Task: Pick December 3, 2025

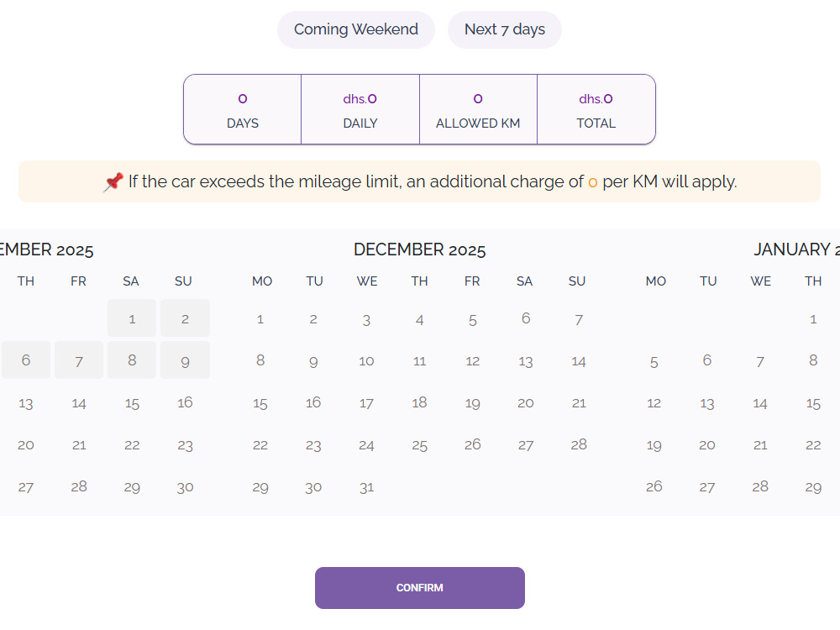Action: (x=366, y=319)
